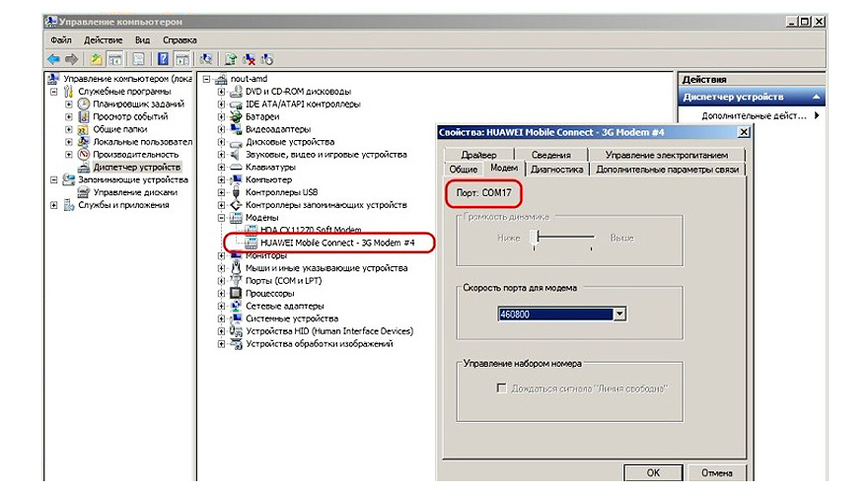The width and height of the screenshot is (868, 493).
Task: Close the HUAWEI modem properties dialog
Action: (x=744, y=132)
